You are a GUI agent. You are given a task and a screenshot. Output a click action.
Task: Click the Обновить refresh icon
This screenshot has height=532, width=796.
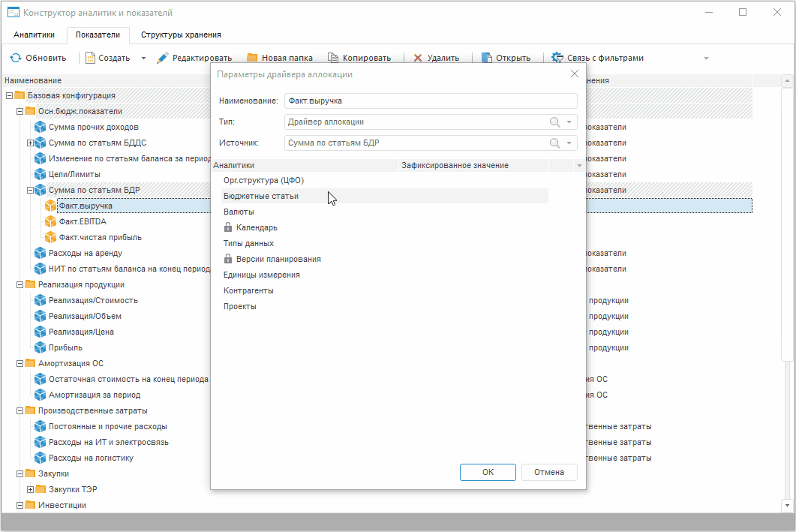(15, 58)
